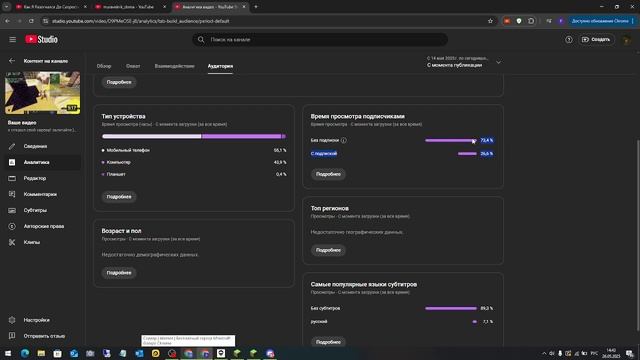The height and width of the screenshot is (360, 640).
Task: Open File Explorer from the taskbar
Action: coord(41,353)
